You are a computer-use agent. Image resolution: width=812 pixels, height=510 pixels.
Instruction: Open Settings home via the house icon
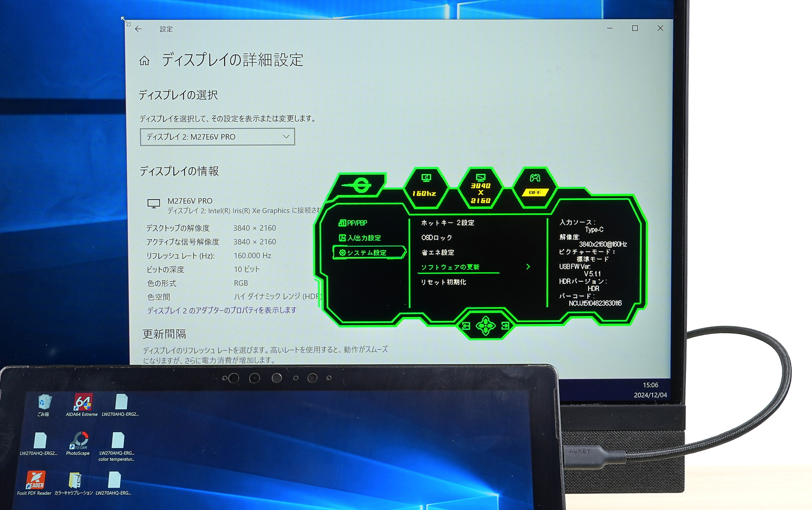click(x=145, y=61)
